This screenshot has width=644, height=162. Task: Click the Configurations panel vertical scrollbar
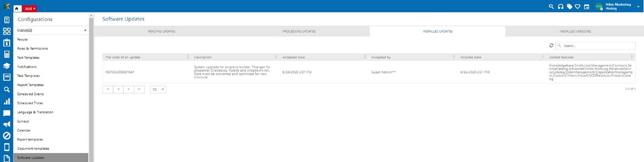click(x=91, y=87)
